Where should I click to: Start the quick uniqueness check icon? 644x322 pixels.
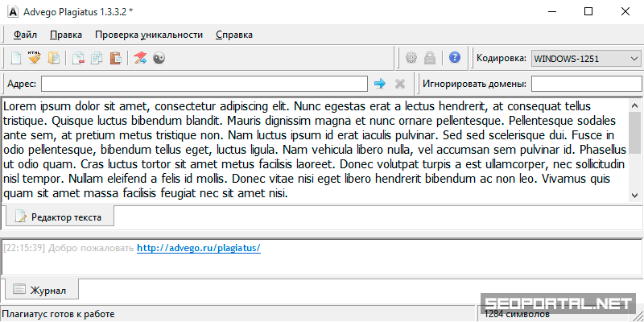point(140,58)
